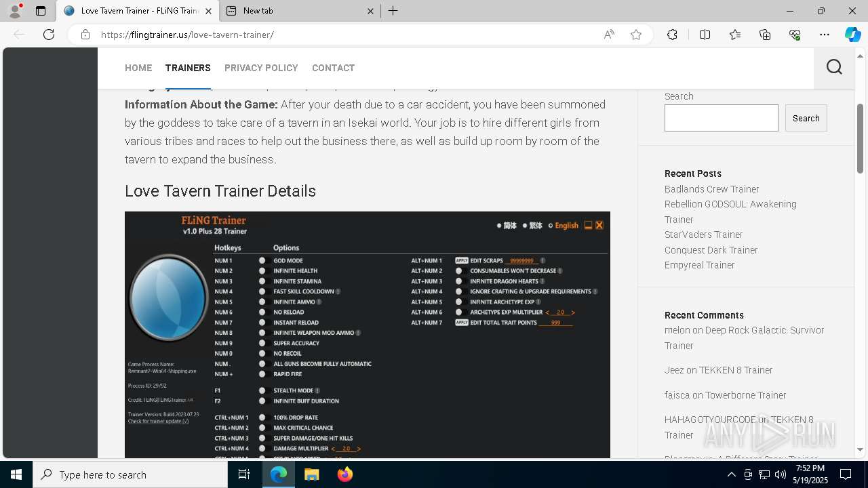Screen dimensions: 868x488
Task: Open the TRAINERS menu item
Action: click(x=188, y=68)
